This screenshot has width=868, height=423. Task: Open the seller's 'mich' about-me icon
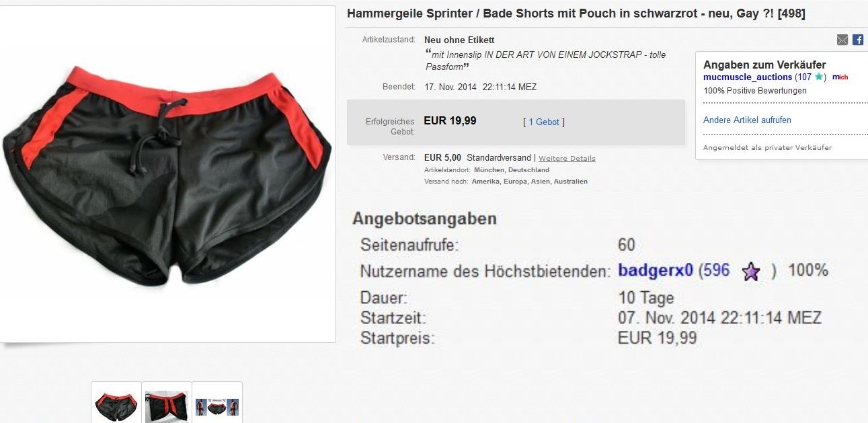(840, 77)
